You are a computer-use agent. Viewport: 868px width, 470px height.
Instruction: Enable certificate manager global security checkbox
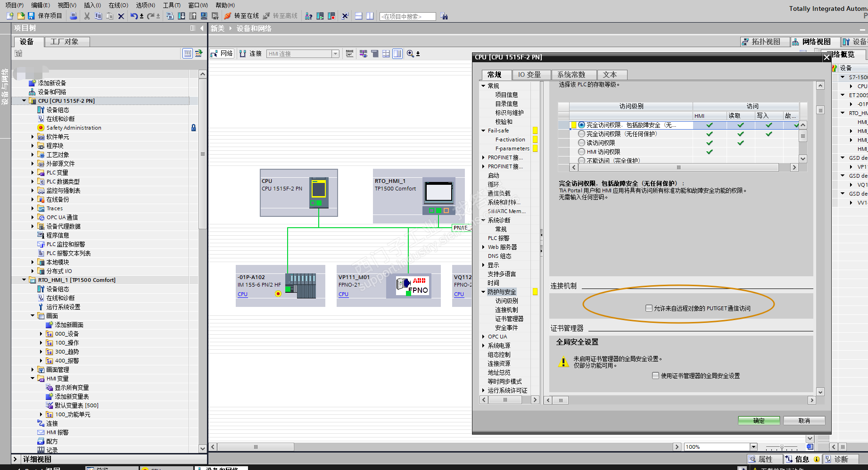click(655, 376)
